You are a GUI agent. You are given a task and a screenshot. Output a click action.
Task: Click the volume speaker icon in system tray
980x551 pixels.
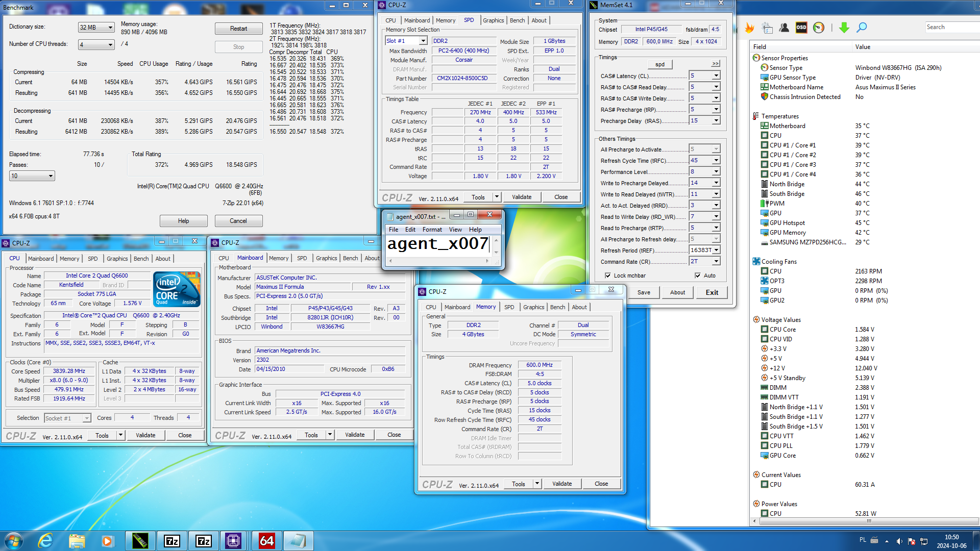click(x=899, y=541)
